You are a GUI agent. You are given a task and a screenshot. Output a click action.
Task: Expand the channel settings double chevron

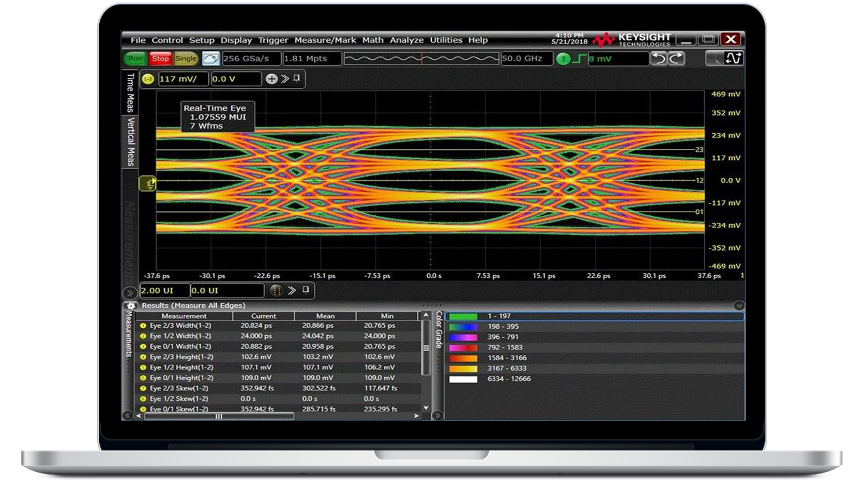[284, 79]
